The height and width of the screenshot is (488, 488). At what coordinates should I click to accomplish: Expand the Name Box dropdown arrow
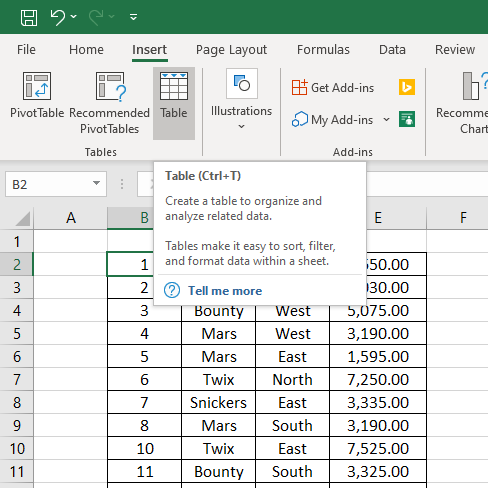tap(96, 183)
